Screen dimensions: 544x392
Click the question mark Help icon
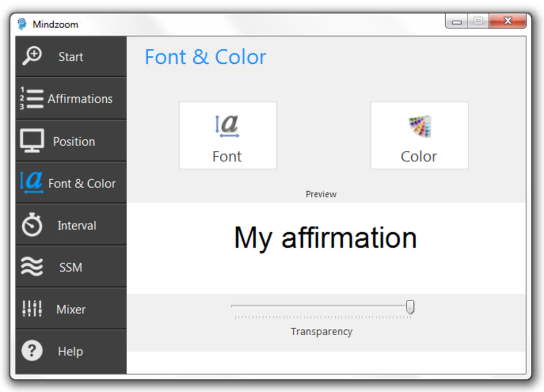click(x=32, y=351)
